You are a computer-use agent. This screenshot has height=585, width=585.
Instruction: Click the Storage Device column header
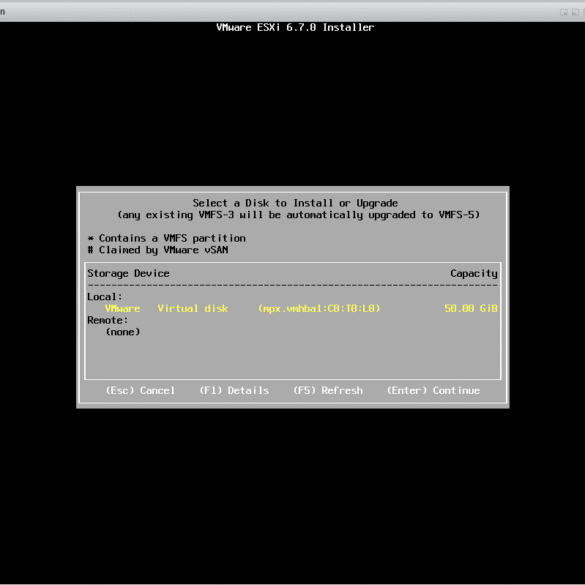[128, 273]
